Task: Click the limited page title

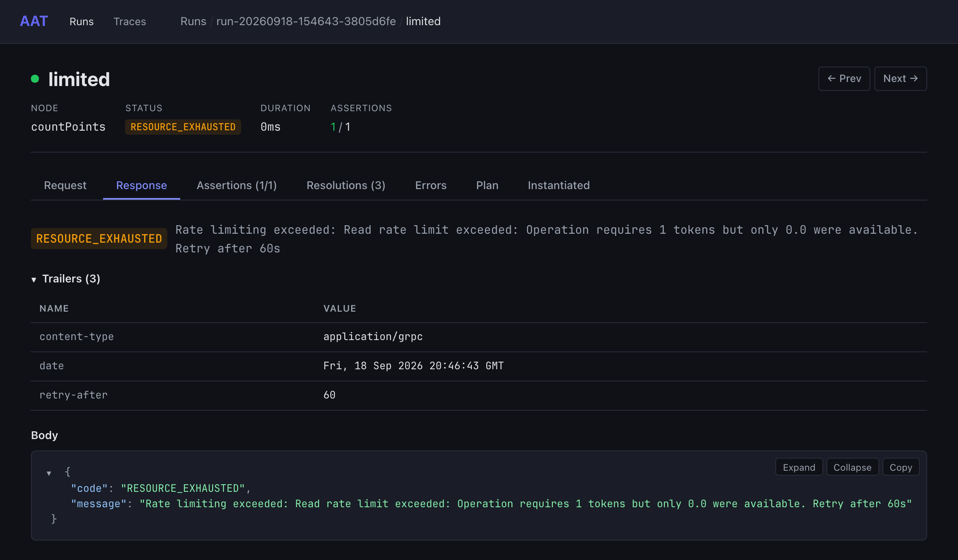Action: point(79,79)
